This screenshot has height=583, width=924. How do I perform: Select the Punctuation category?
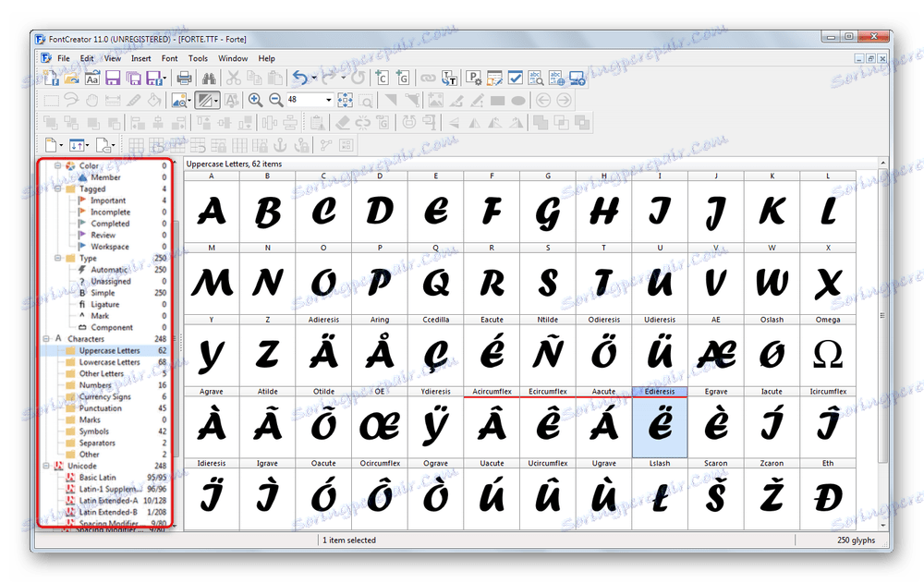(x=100, y=408)
